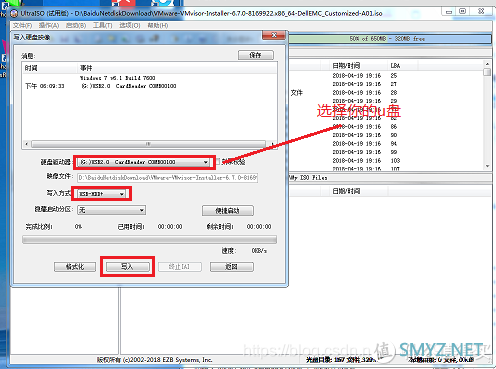Viewport: 496px width, 369px height.
Task: Open the 操作(A) menu
Action: pos(49,25)
